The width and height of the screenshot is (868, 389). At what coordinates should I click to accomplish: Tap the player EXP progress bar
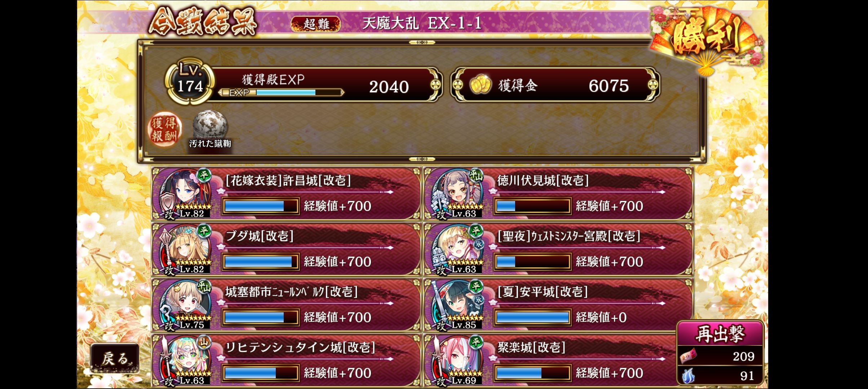tap(281, 93)
